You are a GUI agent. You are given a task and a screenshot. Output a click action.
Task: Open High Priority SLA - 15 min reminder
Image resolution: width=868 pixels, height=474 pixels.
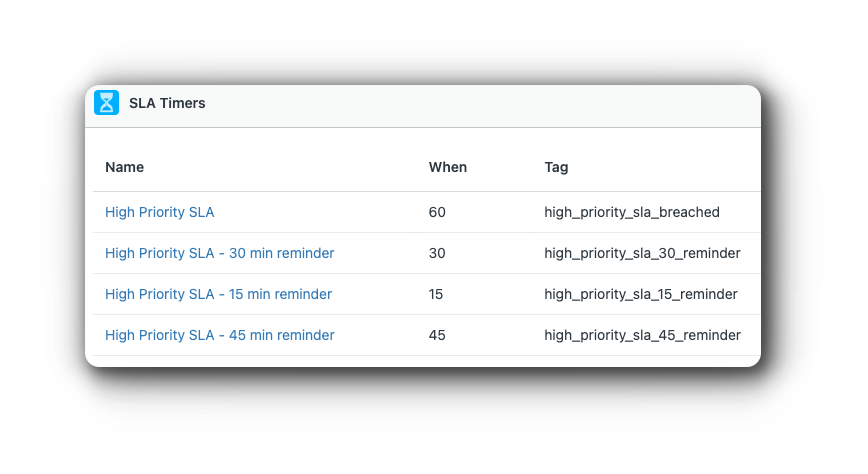click(x=219, y=294)
